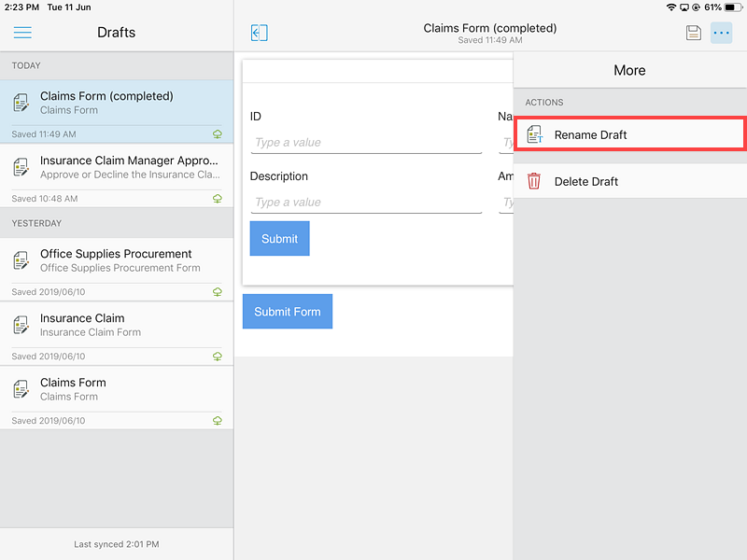Click the Last synced 2:01 PM text
Screen dimensions: 747x560
[117, 544]
